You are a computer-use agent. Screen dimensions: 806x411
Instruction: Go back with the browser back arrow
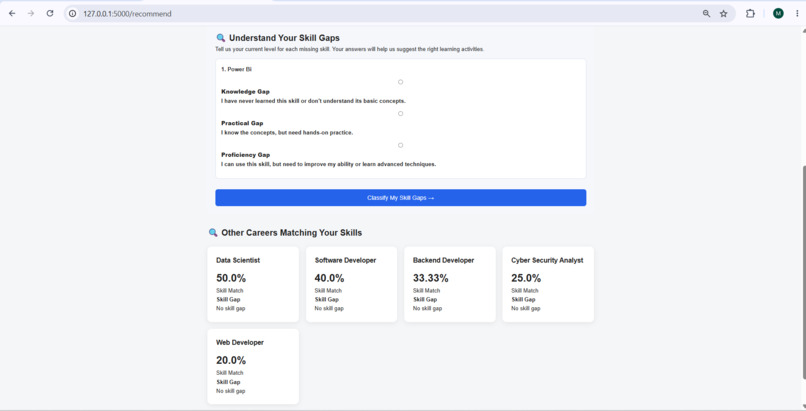click(12, 13)
